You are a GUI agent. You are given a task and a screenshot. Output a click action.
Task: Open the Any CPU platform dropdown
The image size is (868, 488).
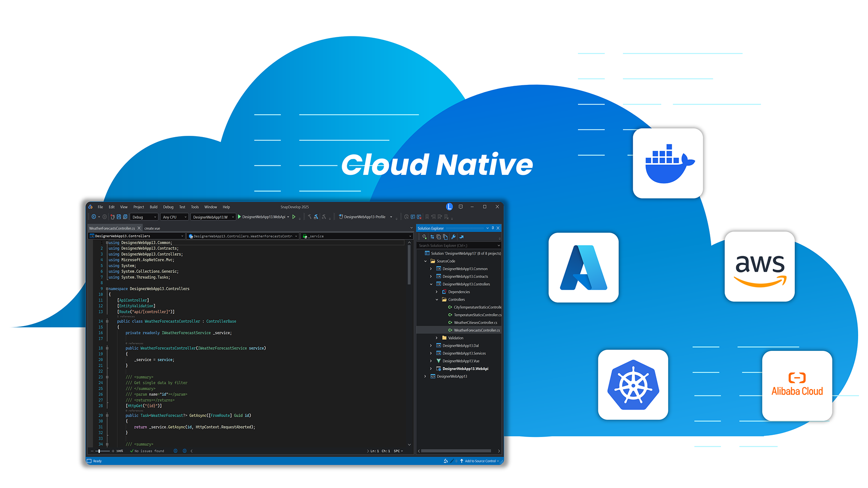click(174, 217)
